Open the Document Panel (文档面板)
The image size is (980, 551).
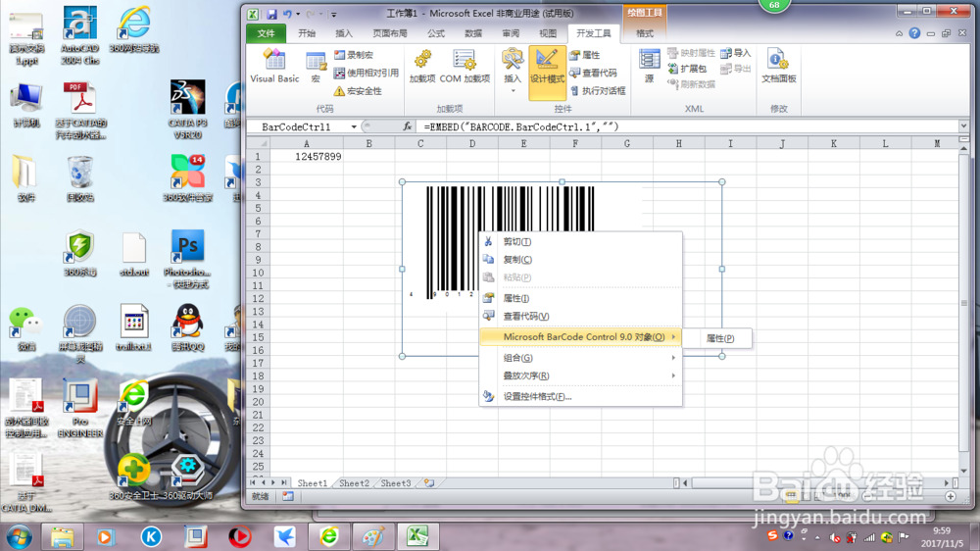(x=779, y=67)
